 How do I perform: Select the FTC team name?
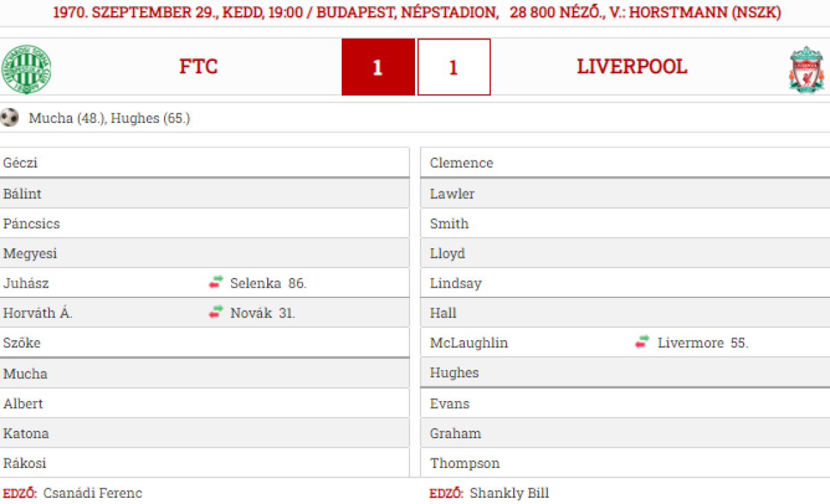199,67
